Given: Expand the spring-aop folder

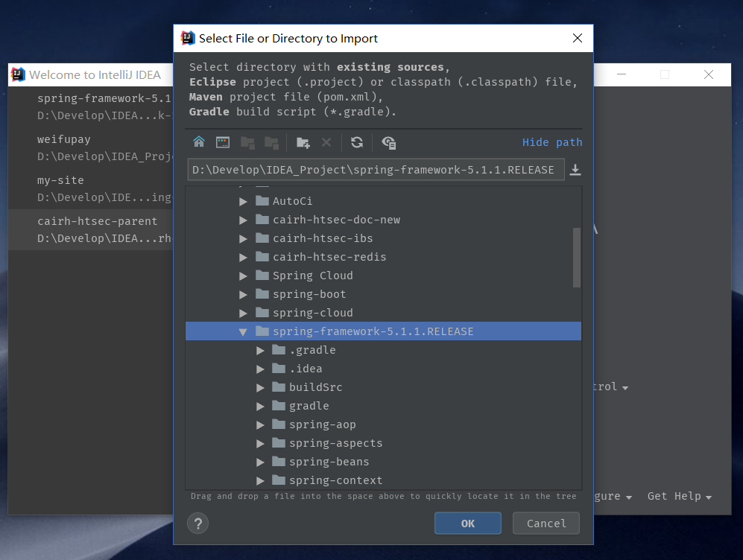Looking at the screenshot, I should 260,424.
